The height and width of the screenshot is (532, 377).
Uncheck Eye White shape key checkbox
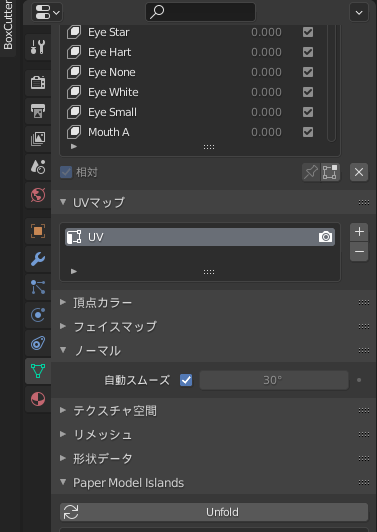[308, 92]
